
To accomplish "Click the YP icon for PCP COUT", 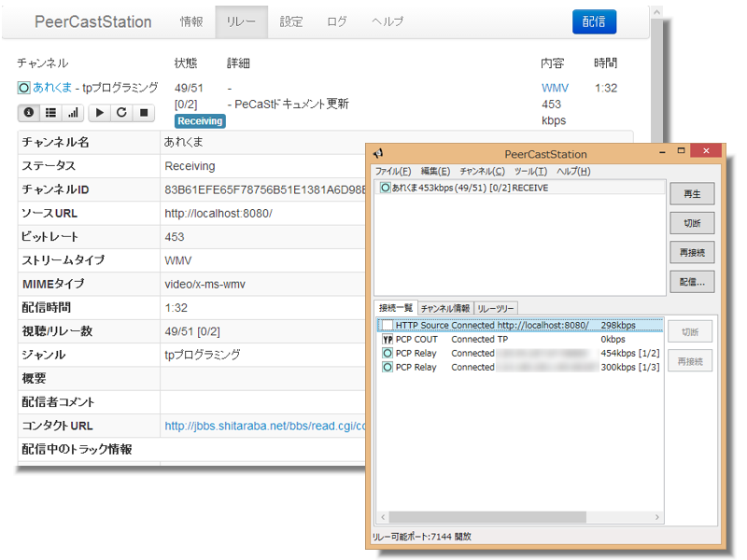I will [x=388, y=340].
